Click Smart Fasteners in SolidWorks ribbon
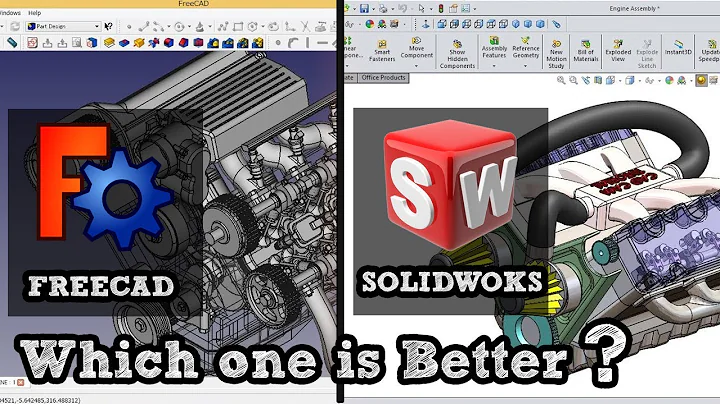This screenshot has width=720, height=404. 382,50
